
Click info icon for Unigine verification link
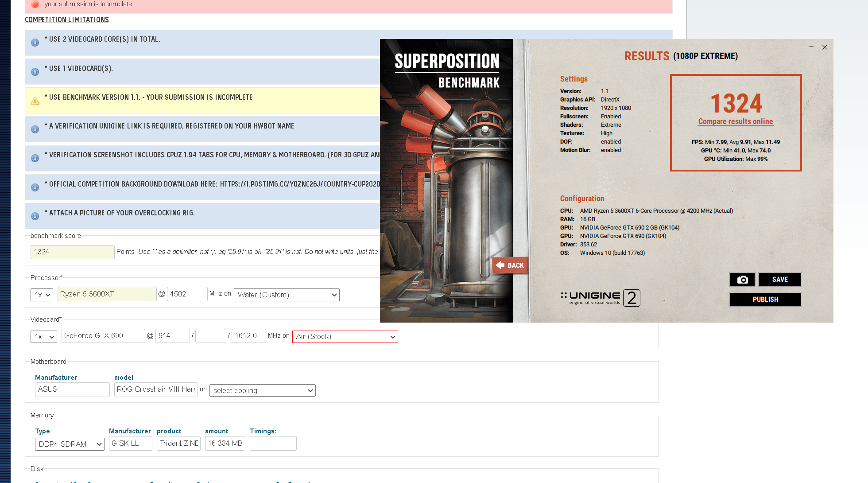pos(35,129)
